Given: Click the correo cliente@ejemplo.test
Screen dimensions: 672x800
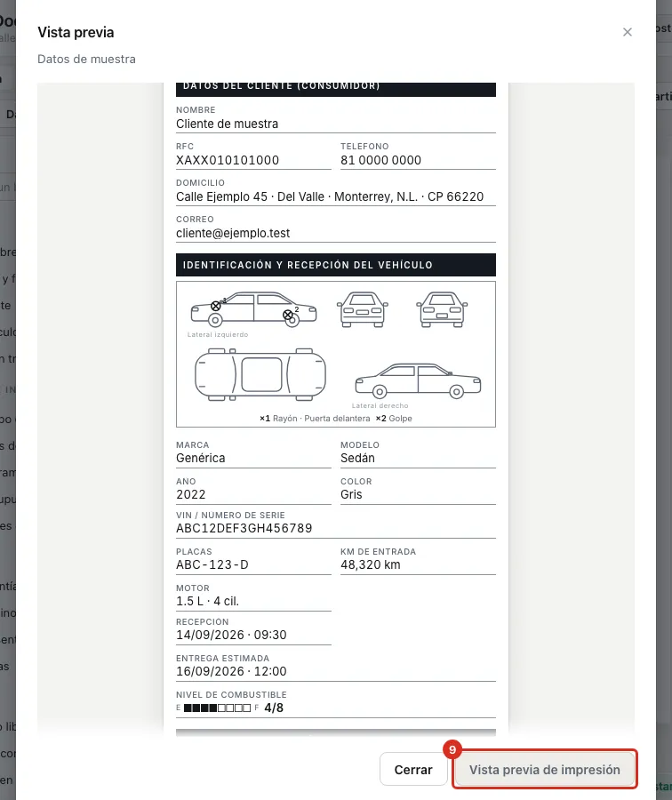Looking at the screenshot, I should [x=233, y=233].
